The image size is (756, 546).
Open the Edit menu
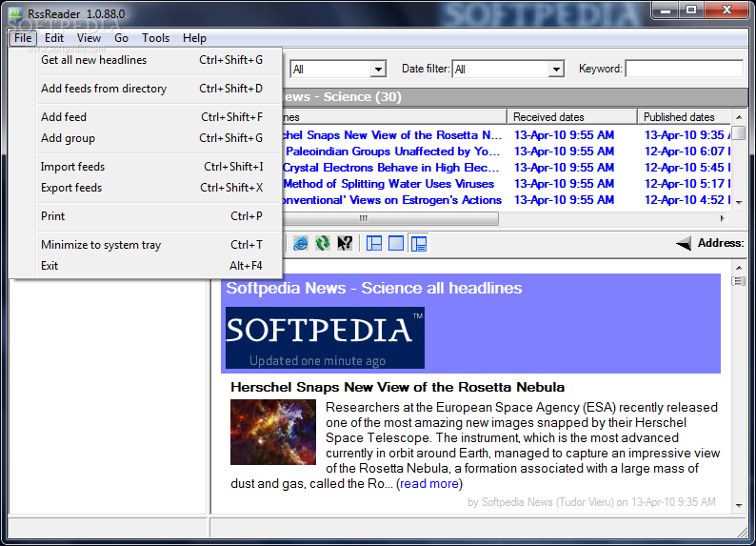pos(54,38)
